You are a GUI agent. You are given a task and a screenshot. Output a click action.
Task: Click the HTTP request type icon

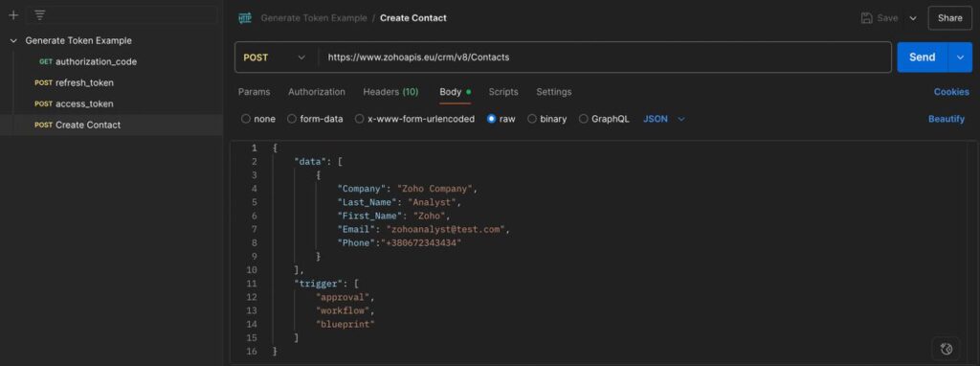(x=245, y=18)
